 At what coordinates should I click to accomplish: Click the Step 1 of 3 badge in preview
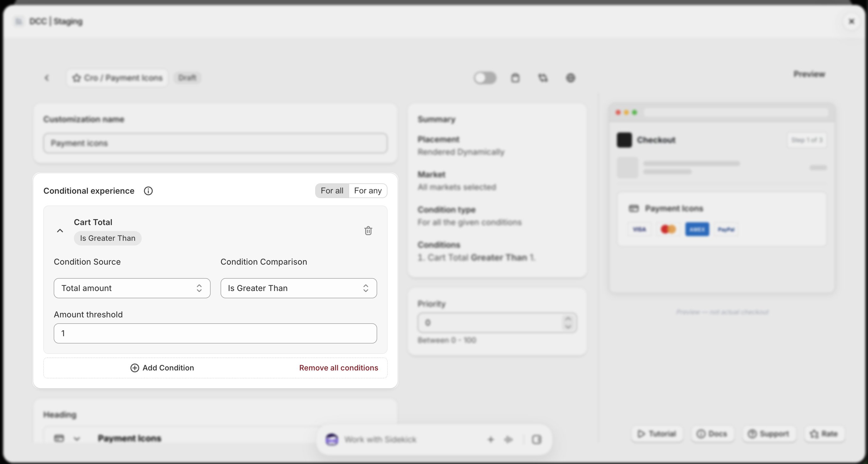[806, 140]
